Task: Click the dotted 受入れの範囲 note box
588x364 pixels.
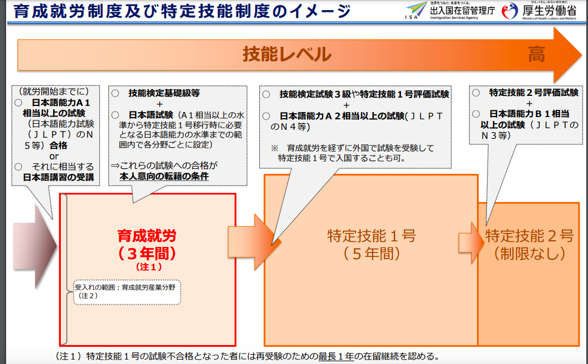Action: click(x=127, y=292)
